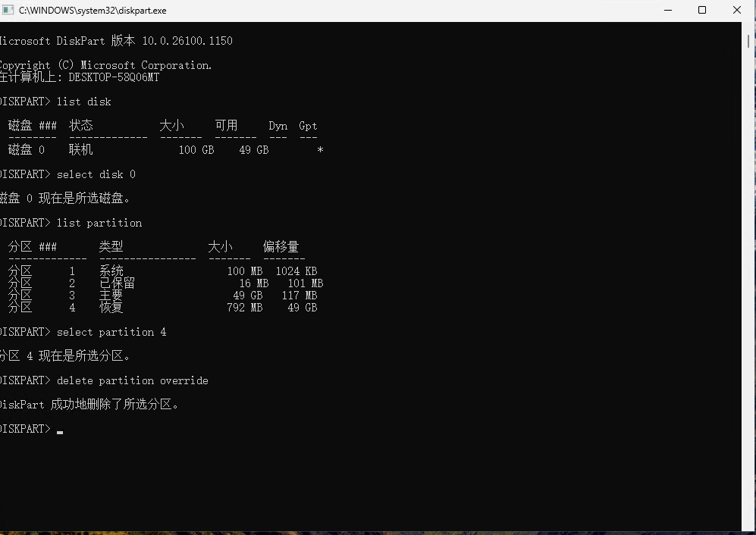The width and height of the screenshot is (756, 535).
Task: Click the DESKTOP-58Q06MT computer name
Action: [x=114, y=77]
